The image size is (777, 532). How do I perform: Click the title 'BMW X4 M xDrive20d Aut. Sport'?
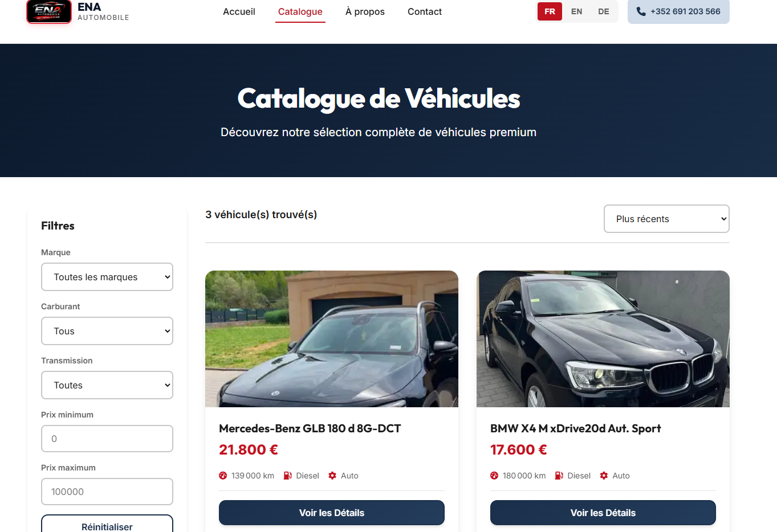(x=576, y=428)
